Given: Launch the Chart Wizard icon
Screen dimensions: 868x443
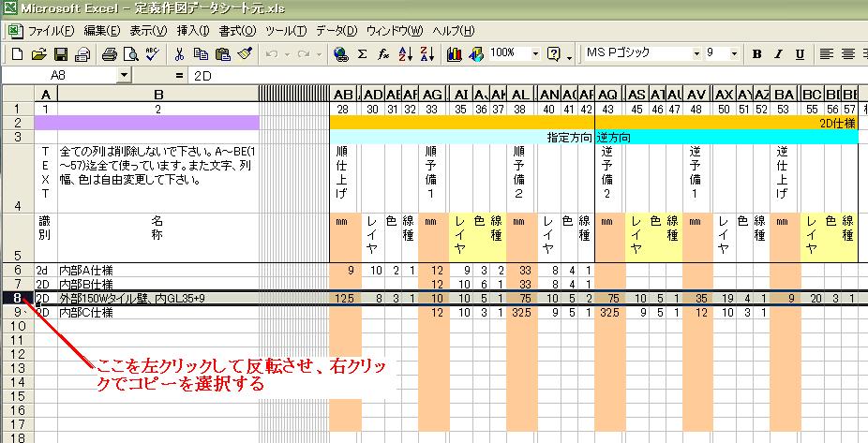Looking at the screenshot, I should pos(455,53).
